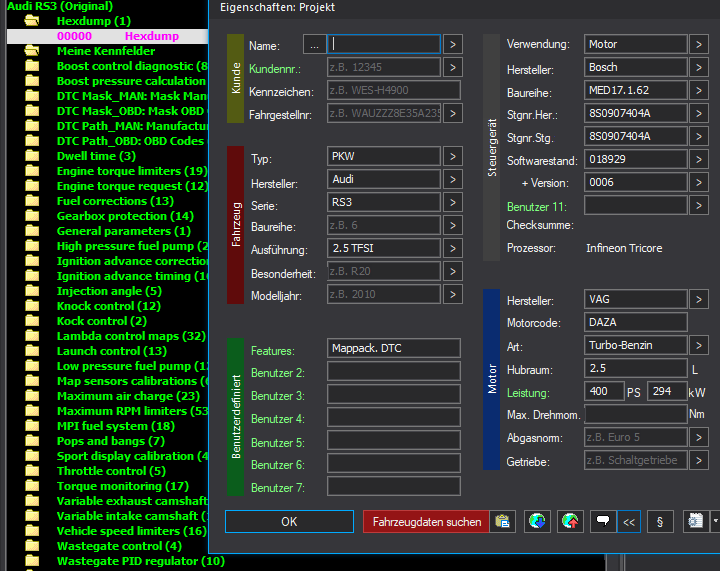Select Engine torque limiters (19) folder
The height and width of the screenshot is (571, 720).
132,171
